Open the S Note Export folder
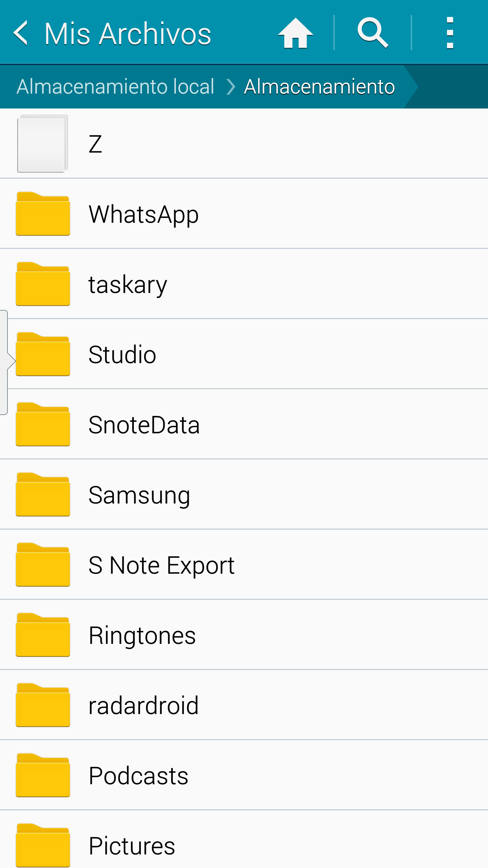 (x=161, y=565)
